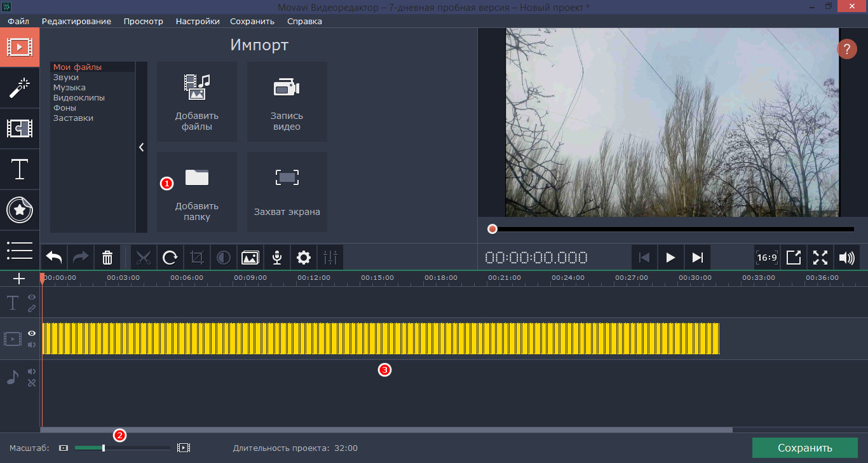Open the Редактирование menu
The height and width of the screenshot is (463, 868).
[x=76, y=21]
